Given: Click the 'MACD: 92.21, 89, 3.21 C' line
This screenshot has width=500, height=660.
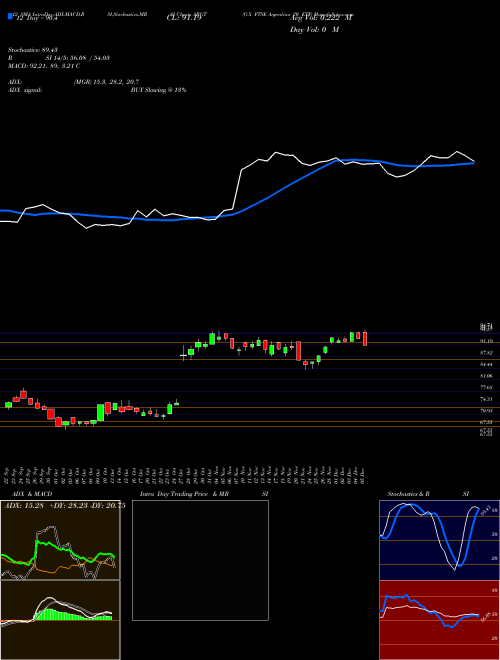Looking at the screenshot, I should (44, 66).
